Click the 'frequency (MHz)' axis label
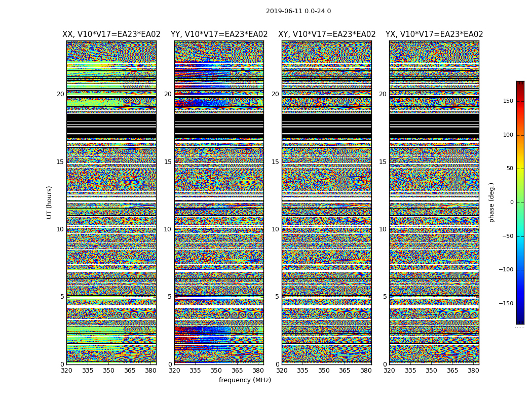 245,380
